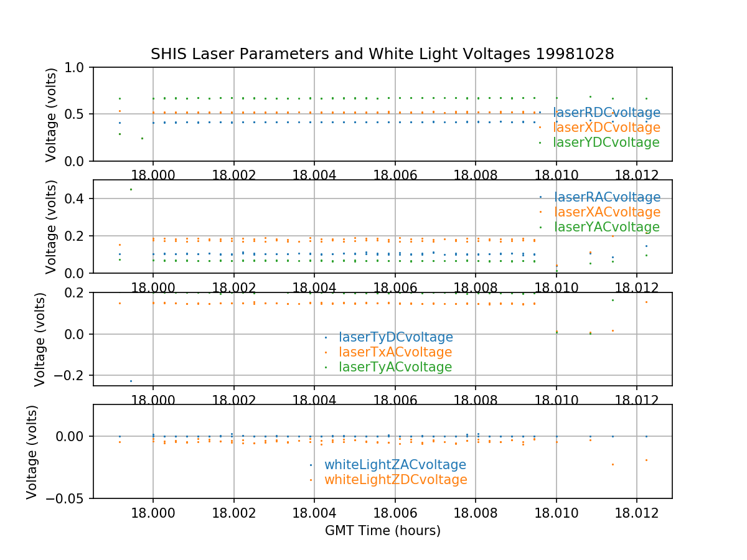This screenshot has width=747, height=560.
Task: Click the laserTxACvoltage legend label
Action: coord(395,352)
